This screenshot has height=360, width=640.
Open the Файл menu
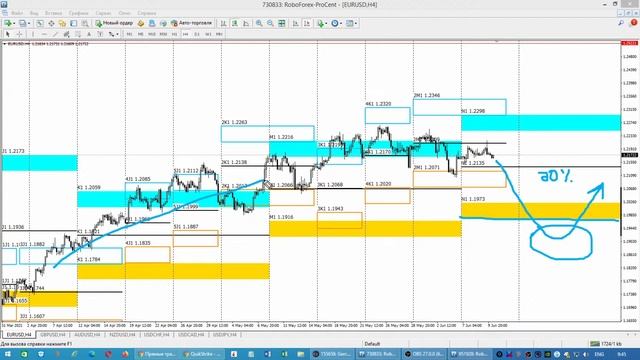(17, 13)
